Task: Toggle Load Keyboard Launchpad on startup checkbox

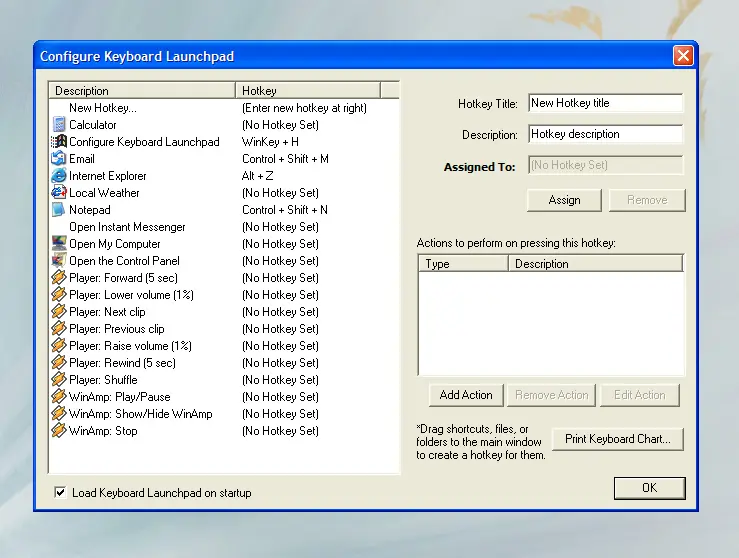Action: coord(61,493)
